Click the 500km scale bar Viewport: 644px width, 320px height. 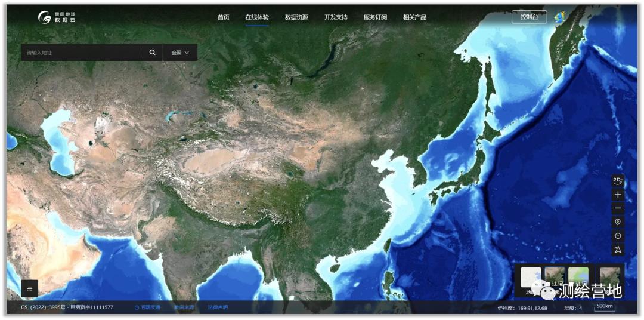click(x=605, y=307)
